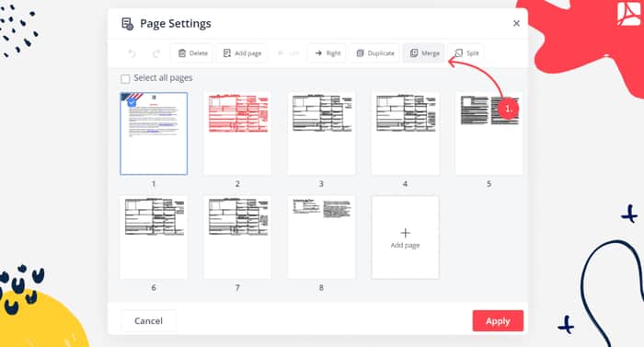This screenshot has width=644, height=347.
Task: Select the red form page 2 thumbnail
Action: 237,133
